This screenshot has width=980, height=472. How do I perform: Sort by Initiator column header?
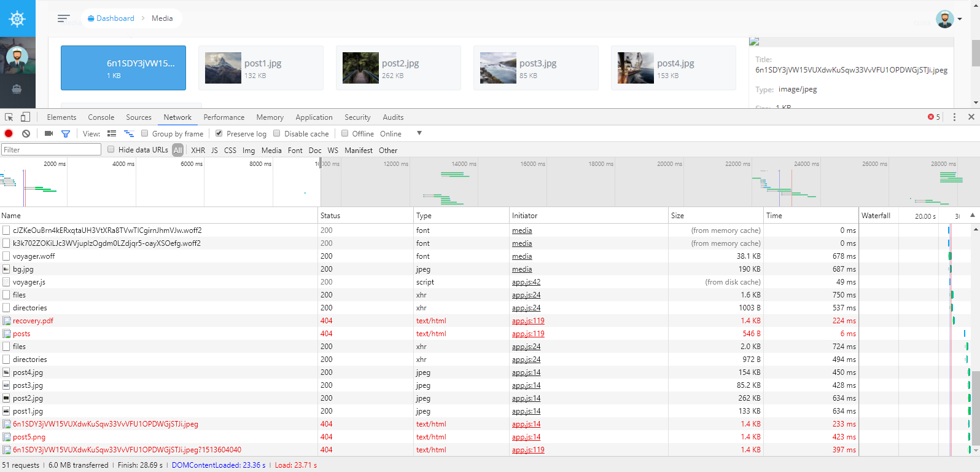(x=589, y=216)
